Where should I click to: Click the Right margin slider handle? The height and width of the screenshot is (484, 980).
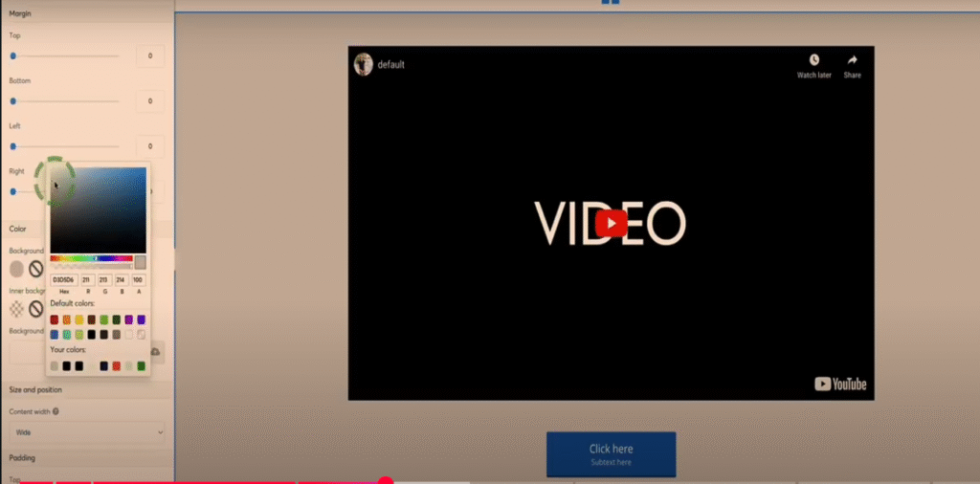13,191
